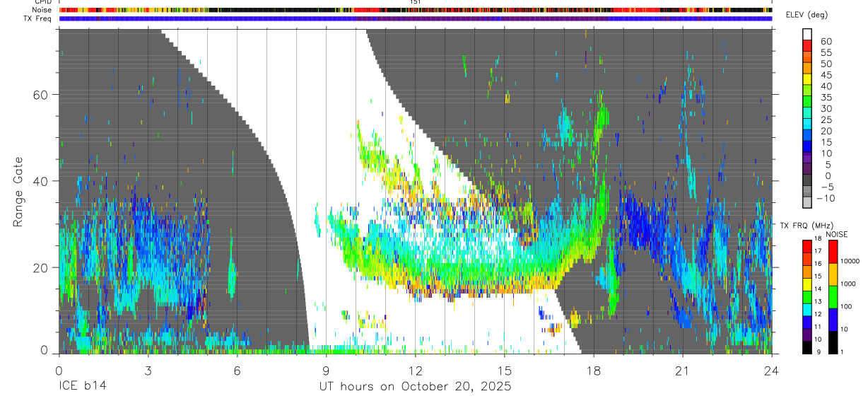Click the 'UT hours on October 20, 2025' axis title
This screenshot has width=868, height=401.
click(415, 387)
